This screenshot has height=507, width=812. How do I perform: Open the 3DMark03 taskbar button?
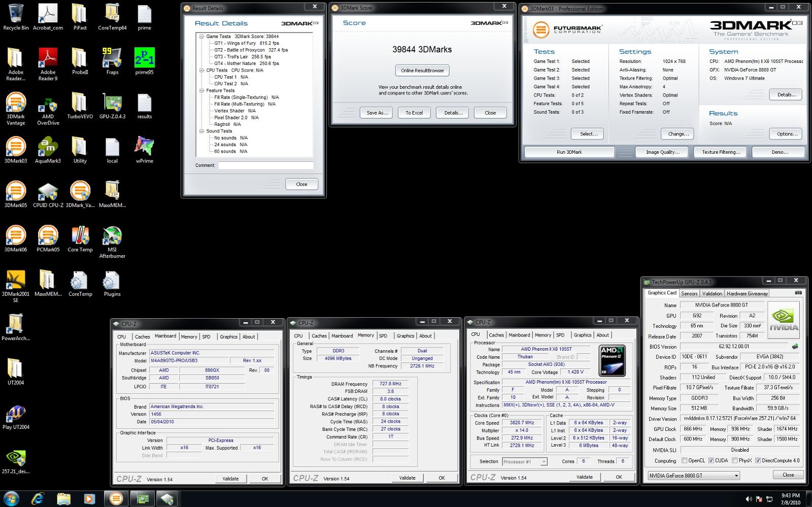click(x=116, y=498)
